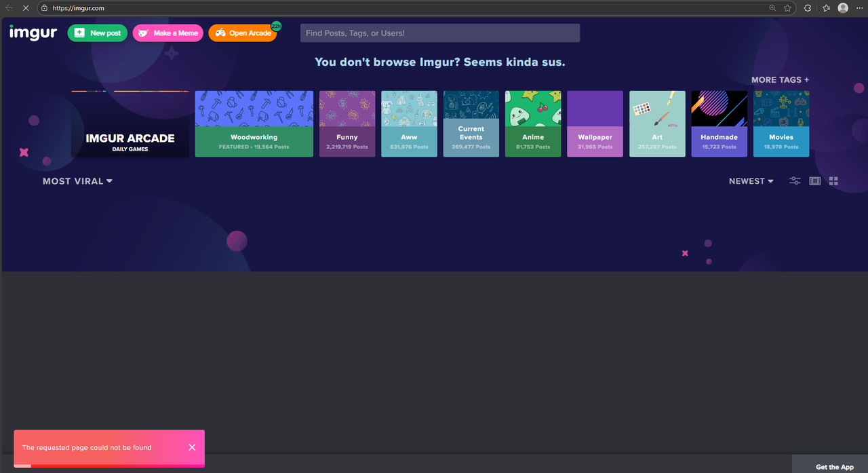Screen dimensions: 868x473
Task: Open the Aww tag tile
Action: [409, 124]
